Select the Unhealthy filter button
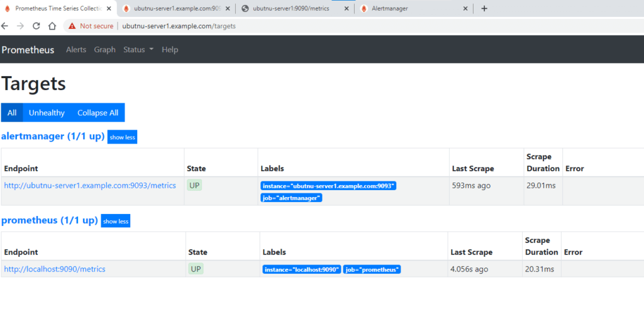The height and width of the screenshot is (323, 644). 47,113
